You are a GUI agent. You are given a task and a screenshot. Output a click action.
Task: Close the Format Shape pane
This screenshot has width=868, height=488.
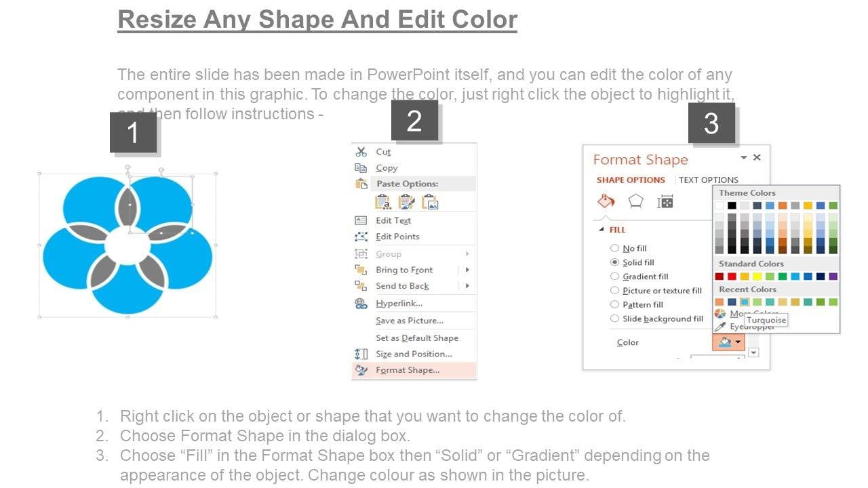coord(757,157)
